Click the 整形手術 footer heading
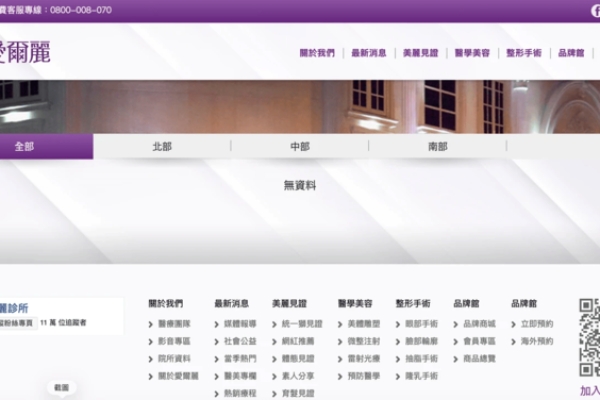This screenshot has height=400, width=600. point(412,304)
